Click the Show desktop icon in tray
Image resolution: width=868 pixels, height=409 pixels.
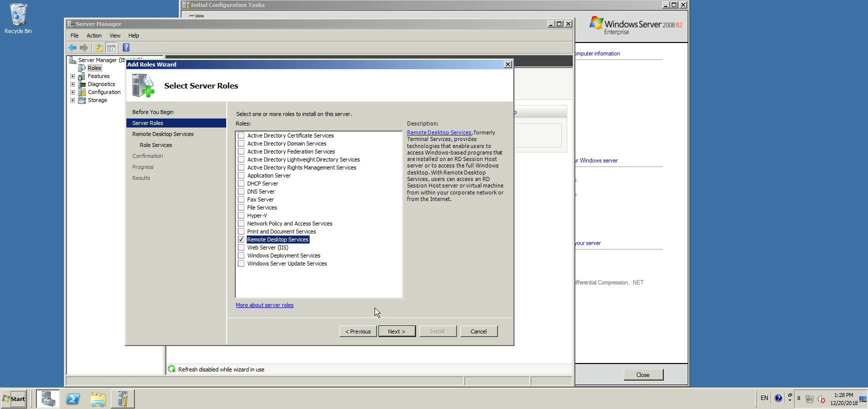863,399
